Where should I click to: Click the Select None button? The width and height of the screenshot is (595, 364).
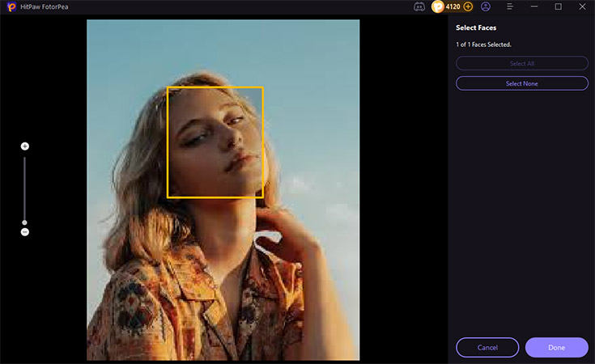tap(522, 83)
